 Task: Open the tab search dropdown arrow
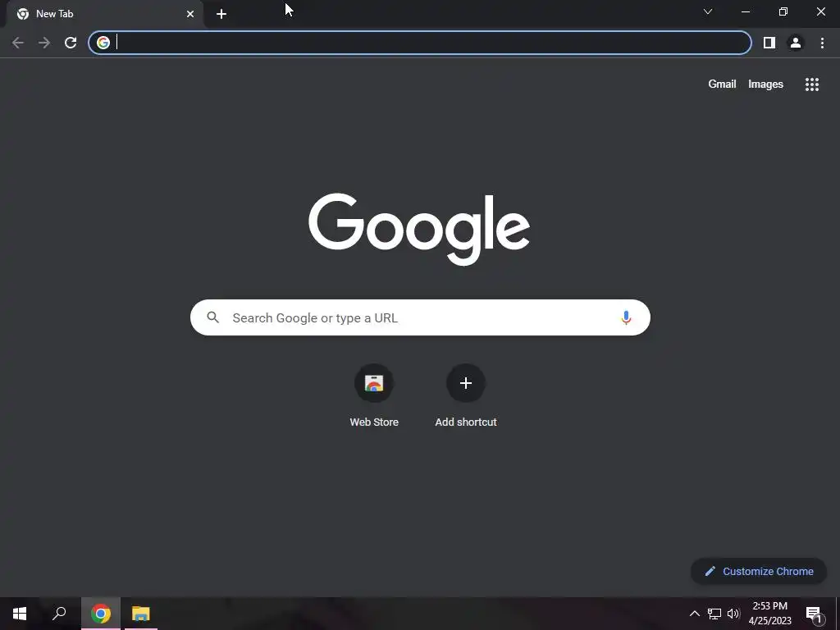pyautogui.click(x=708, y=11)
